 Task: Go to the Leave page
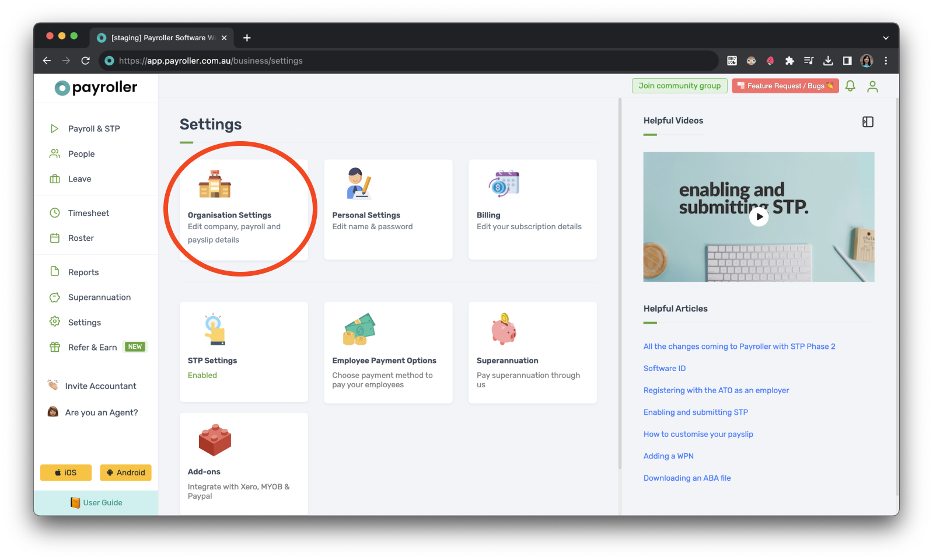coord(79,179)
